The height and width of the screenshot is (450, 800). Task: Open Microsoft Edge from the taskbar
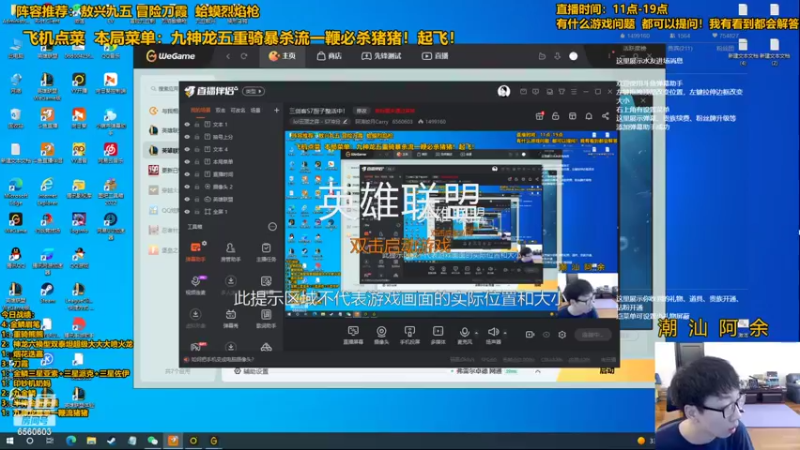pos(71,441)
